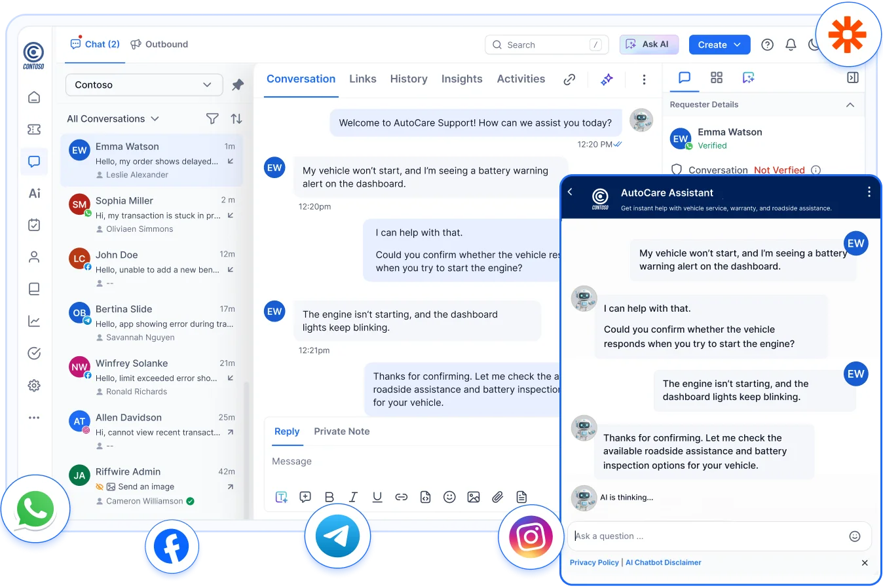Attach file with paperclip icon
Viewport: 883px width, 588px height.
(498, 497)
